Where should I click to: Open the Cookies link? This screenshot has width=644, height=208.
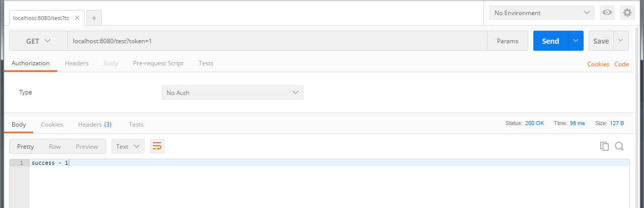(x=598, y=64)
